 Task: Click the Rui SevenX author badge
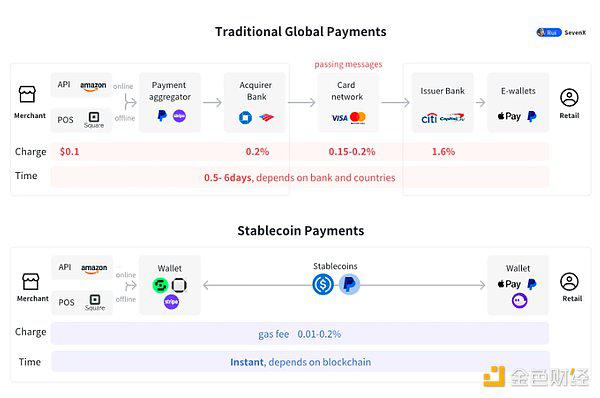tap(561, 33)
